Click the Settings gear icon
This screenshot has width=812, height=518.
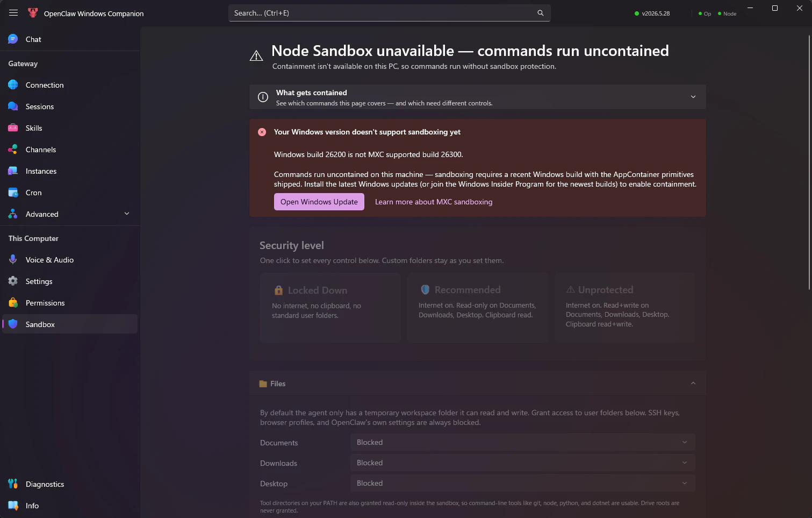pyautogui.click(x=13, y=281)
